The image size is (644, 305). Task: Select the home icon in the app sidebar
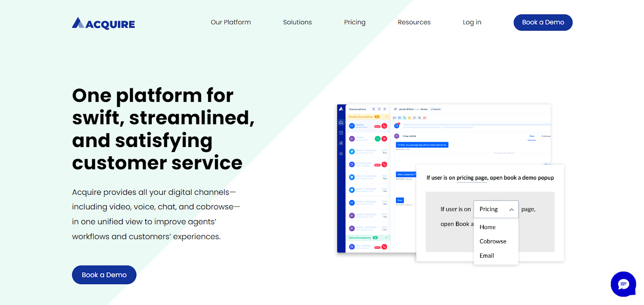(341, 123)
